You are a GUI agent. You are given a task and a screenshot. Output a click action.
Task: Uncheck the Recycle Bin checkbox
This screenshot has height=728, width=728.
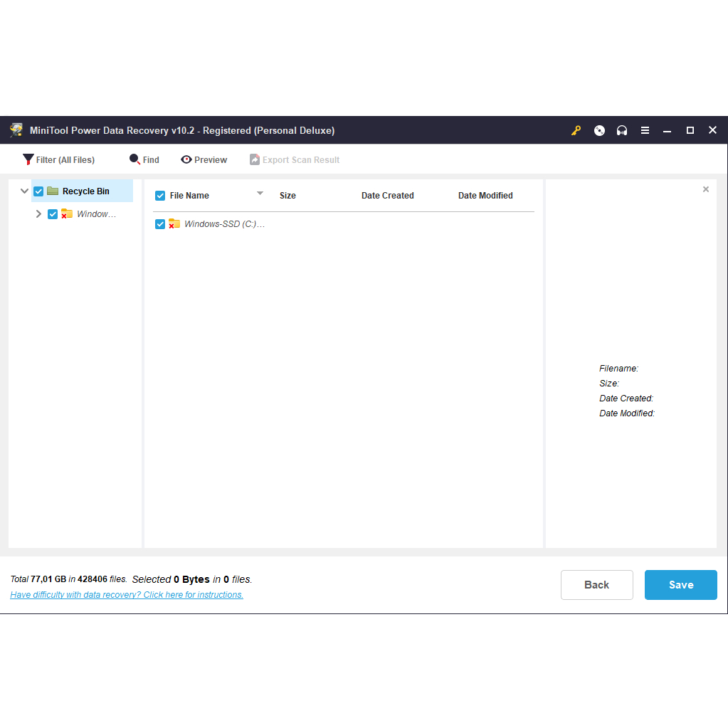[38, 191]
